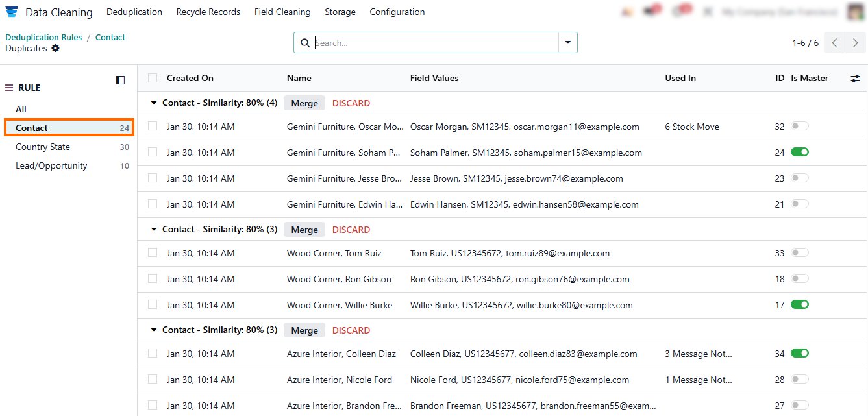Select checkbox for Tom Ruiz row
The image size is (868, 416).
[153, 253]
